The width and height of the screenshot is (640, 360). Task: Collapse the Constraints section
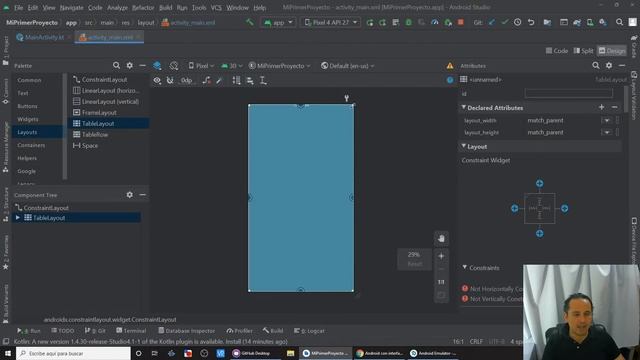click(x=464, y=267)
